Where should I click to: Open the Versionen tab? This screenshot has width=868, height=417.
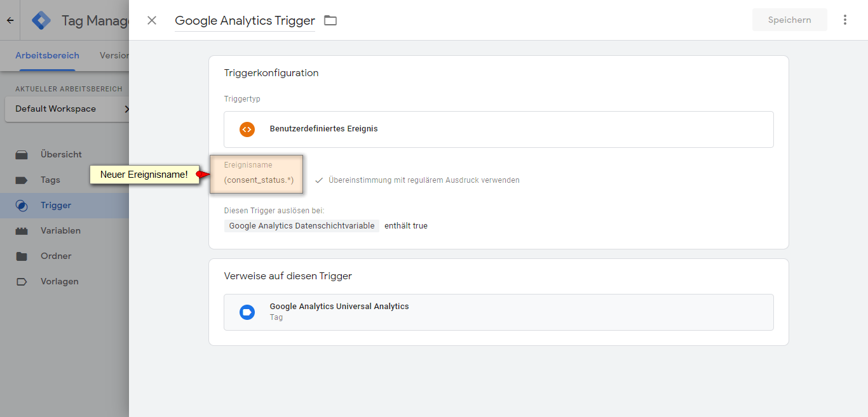click(114, 55)
